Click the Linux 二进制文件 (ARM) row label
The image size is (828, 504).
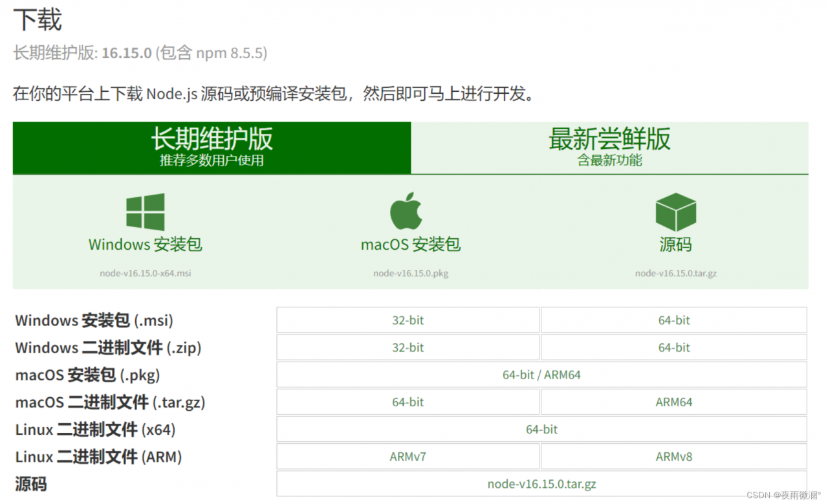point(98,457)
